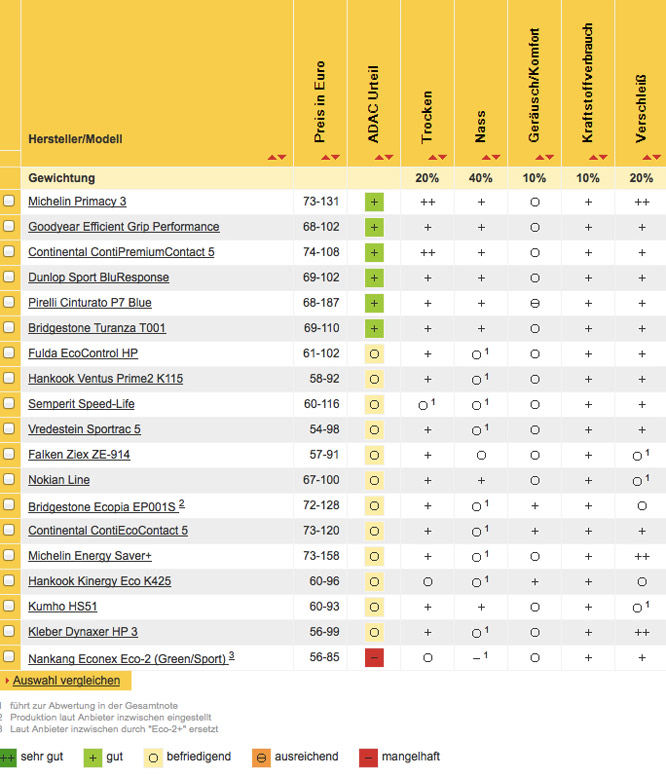The height and width of the screenshot is (777, 666).
Task: Sort by ADAC Urteil column arrows
Action: (384, 157)
